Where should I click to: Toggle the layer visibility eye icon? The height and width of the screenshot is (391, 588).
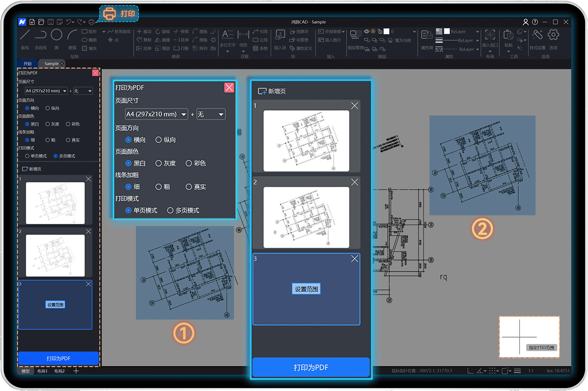tap(367, 31)
